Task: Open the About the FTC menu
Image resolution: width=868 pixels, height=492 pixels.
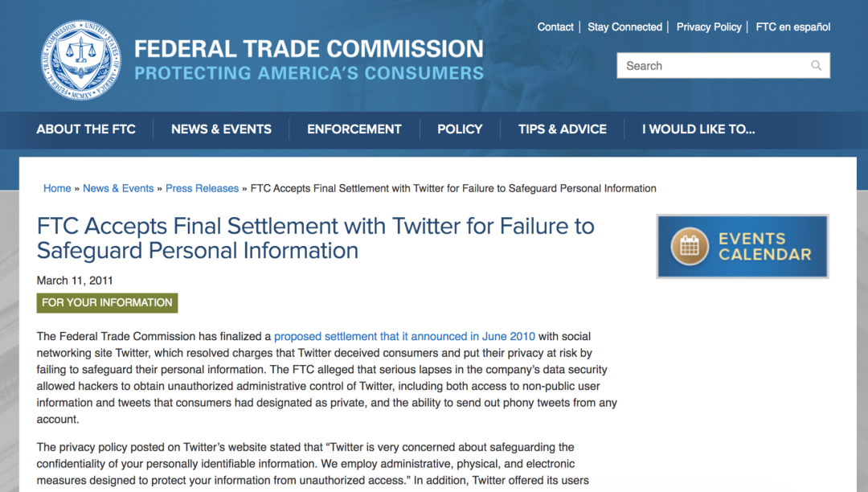Action: click(x=86, y=129)
